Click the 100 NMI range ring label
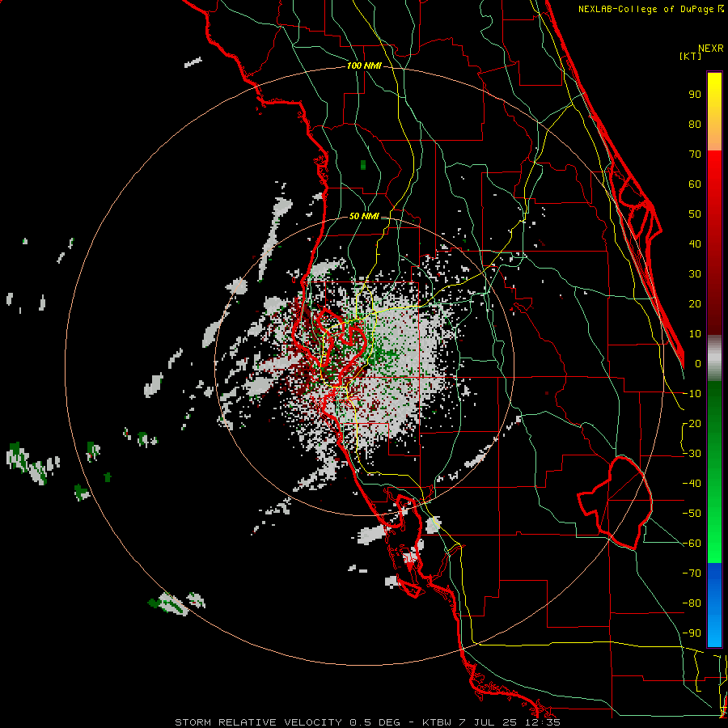The width and height of the screenshot is (728, 728). (364, 66)
